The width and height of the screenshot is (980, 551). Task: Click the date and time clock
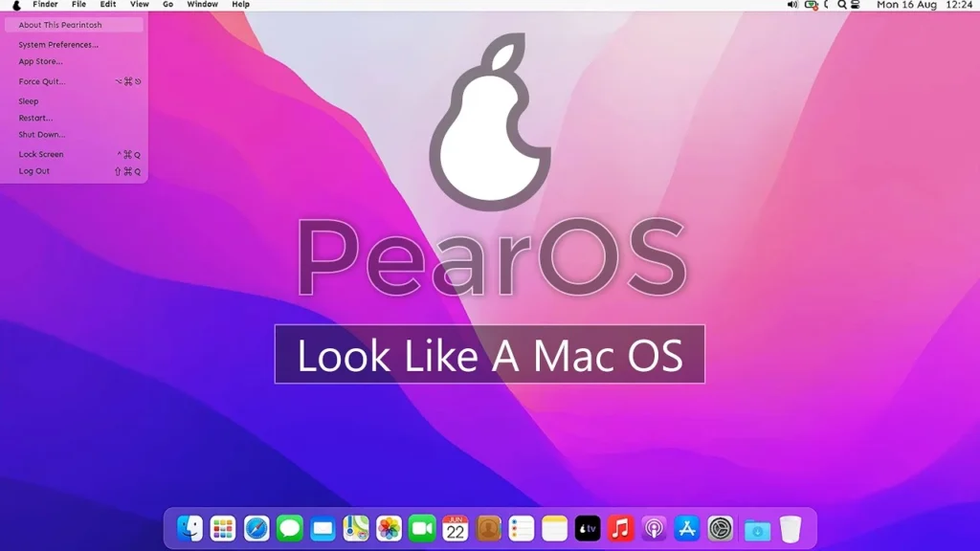click(x=924, y=5)
